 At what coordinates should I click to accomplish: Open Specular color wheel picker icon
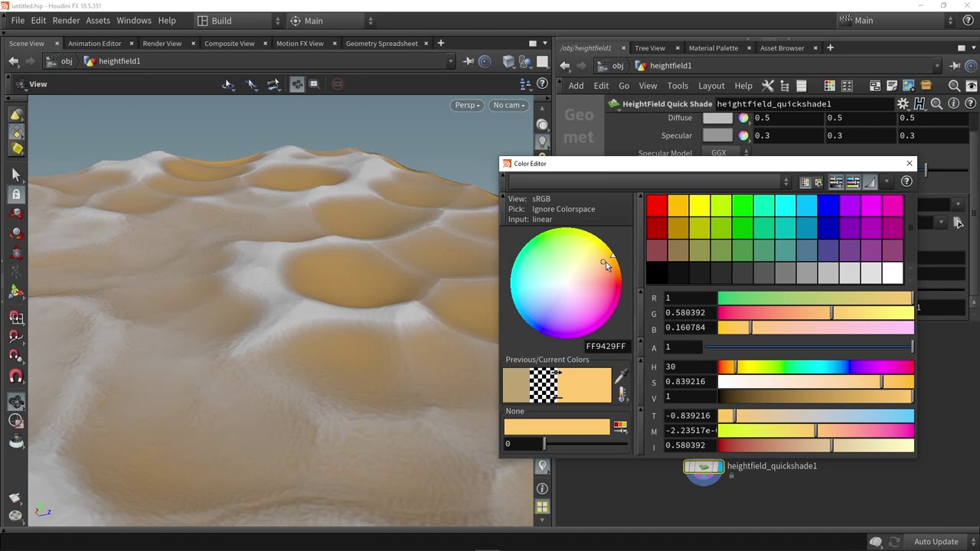click(743, 135)
